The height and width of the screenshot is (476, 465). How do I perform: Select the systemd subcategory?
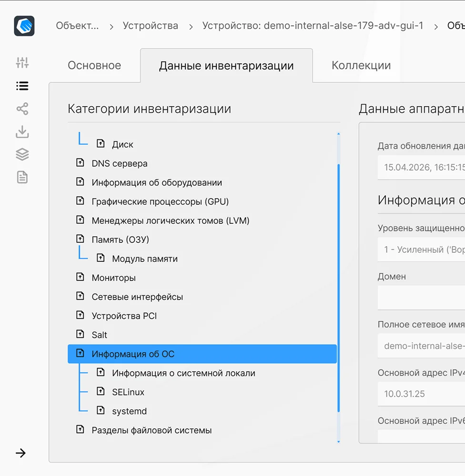pos(129,411)
